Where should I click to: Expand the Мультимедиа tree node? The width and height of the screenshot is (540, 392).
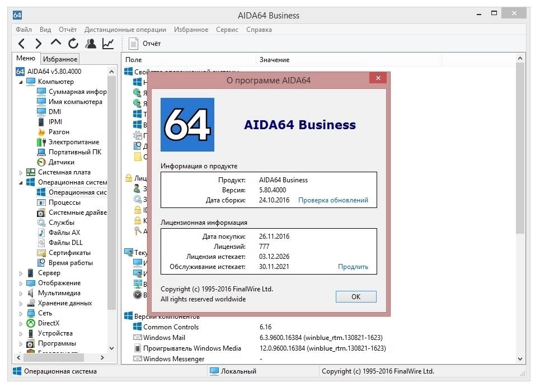point(21,294)
